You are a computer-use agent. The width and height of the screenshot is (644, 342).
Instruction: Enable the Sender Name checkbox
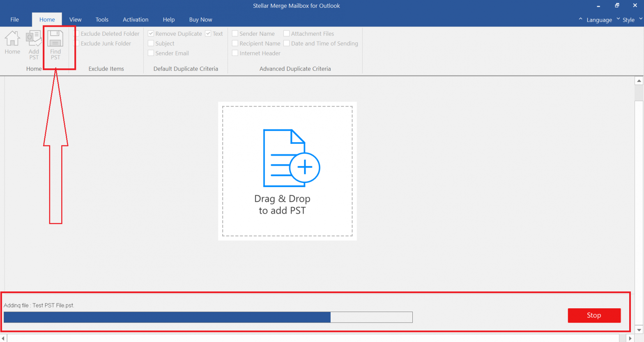[235, 34]
